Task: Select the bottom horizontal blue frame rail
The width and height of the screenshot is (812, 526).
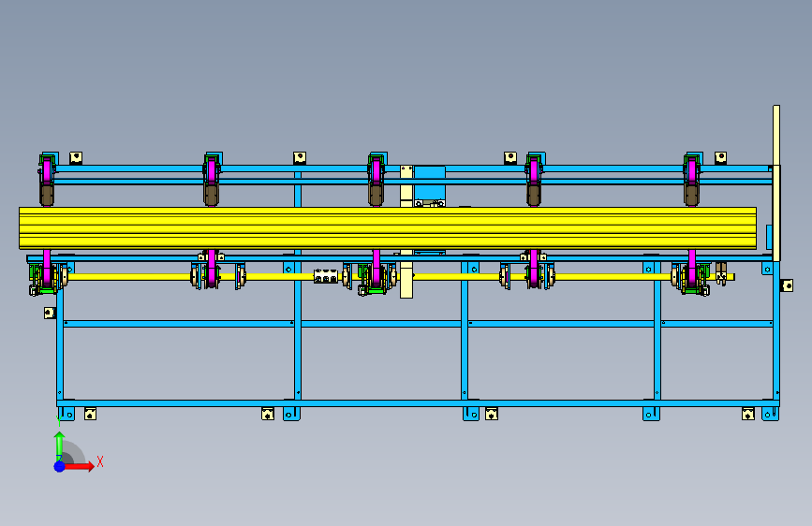Action: click(x=418, y=403)
